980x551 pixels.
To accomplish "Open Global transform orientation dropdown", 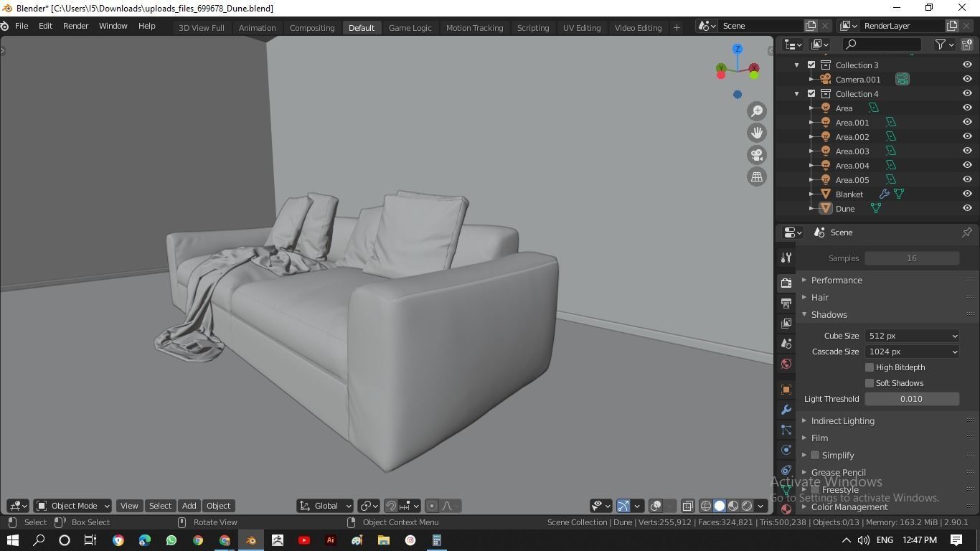I will pos(325,506).
